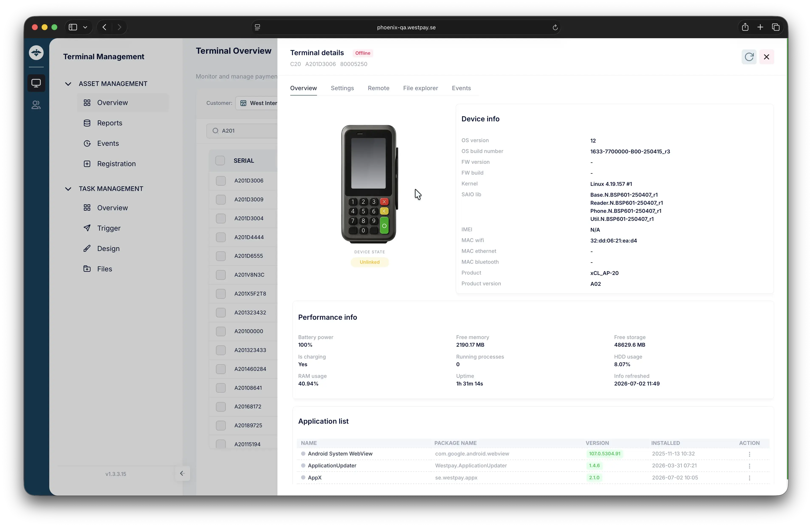Check the box for A201D3009
This screenshot has height=527, width=812.
(221, 199)
